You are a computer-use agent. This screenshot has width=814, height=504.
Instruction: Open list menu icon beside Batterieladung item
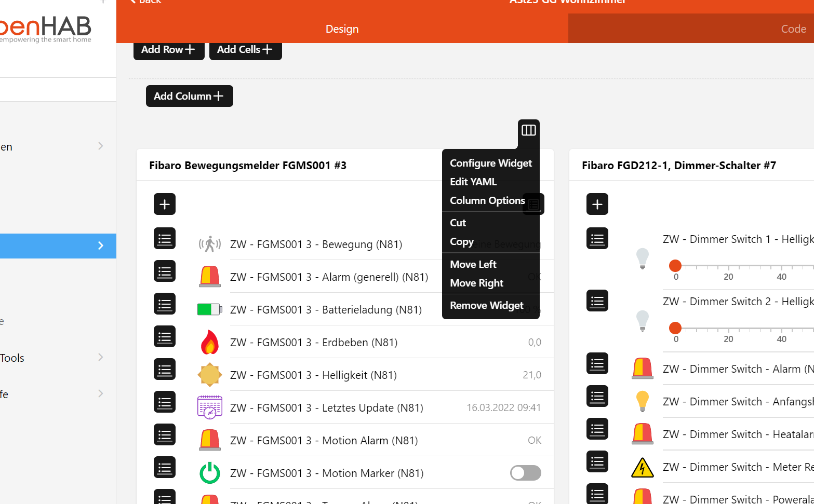point(165,304)
